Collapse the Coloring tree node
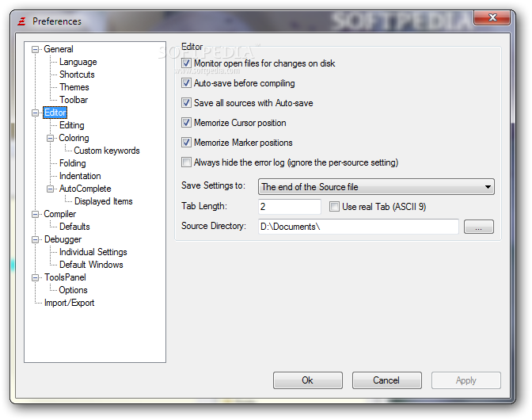Screen dimensions: 532x420 pyautogui.click(x=50, y=138)
